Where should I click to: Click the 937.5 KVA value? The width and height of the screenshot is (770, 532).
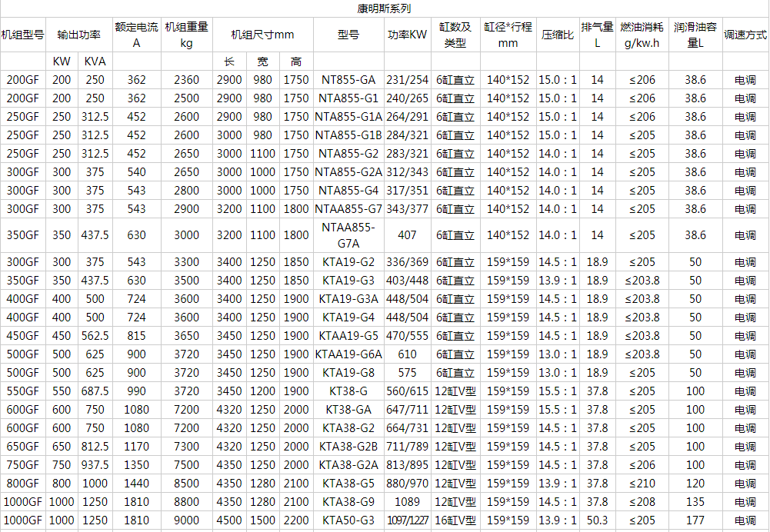click(x=95, y=465)
